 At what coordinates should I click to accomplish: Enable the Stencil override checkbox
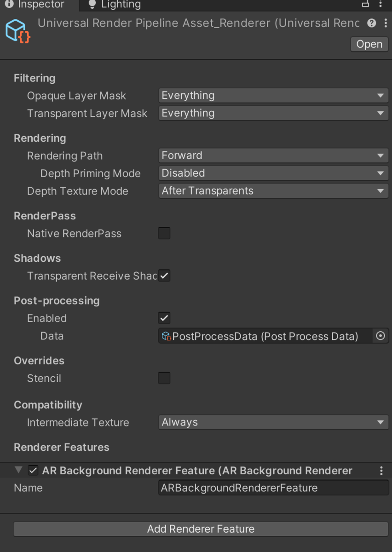pyautogui.click(x=164, y=378)
